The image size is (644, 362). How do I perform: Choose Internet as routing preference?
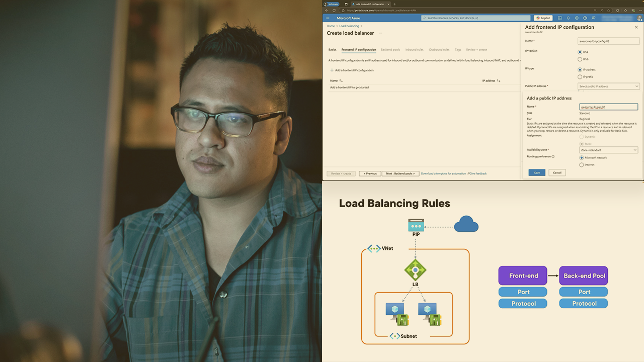point(582,163)
